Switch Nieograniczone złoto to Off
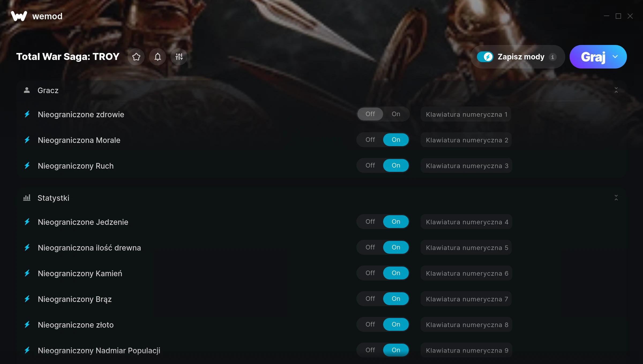 click(370, 324)
